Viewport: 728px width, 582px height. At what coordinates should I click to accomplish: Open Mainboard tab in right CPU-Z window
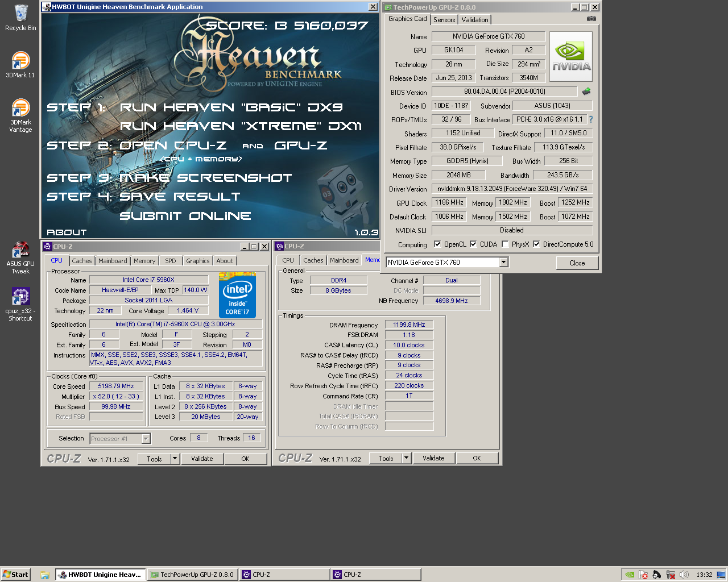tap(345, 260)
